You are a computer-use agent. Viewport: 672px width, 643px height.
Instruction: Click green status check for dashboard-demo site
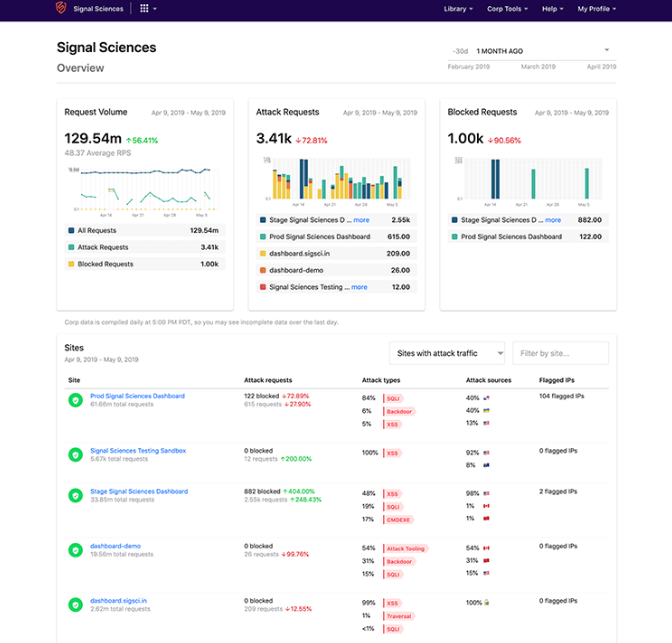75,550
